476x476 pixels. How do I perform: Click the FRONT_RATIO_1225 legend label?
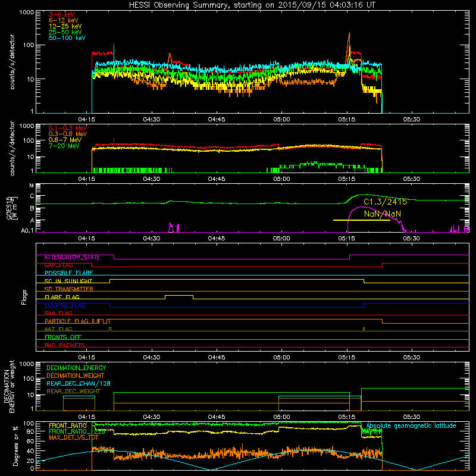(x=77, y=432)
